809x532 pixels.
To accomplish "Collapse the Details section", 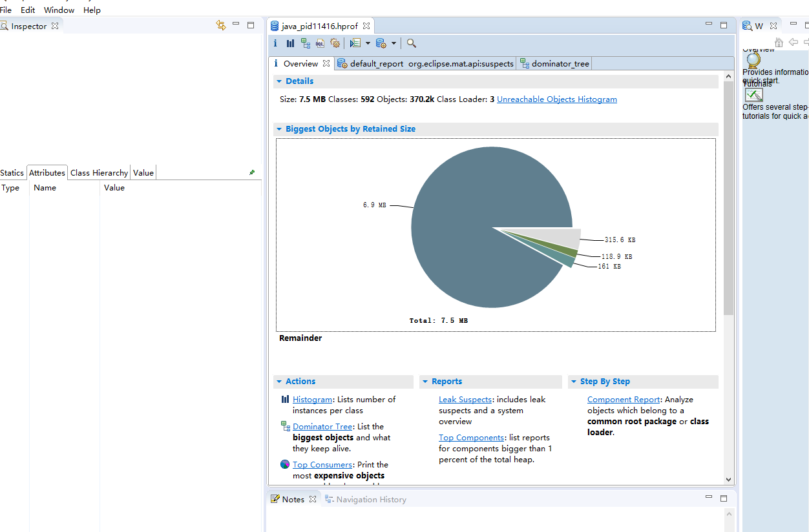I will tap(279, 81).
